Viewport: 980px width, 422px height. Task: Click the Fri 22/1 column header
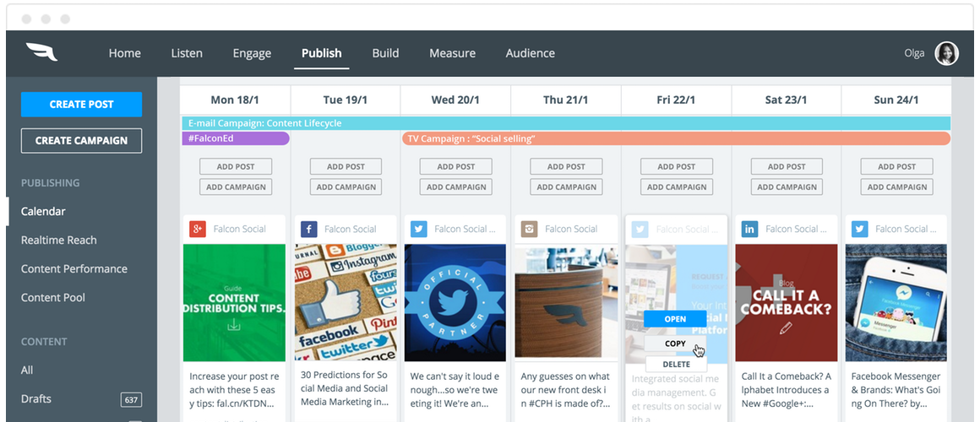[676, 100]
